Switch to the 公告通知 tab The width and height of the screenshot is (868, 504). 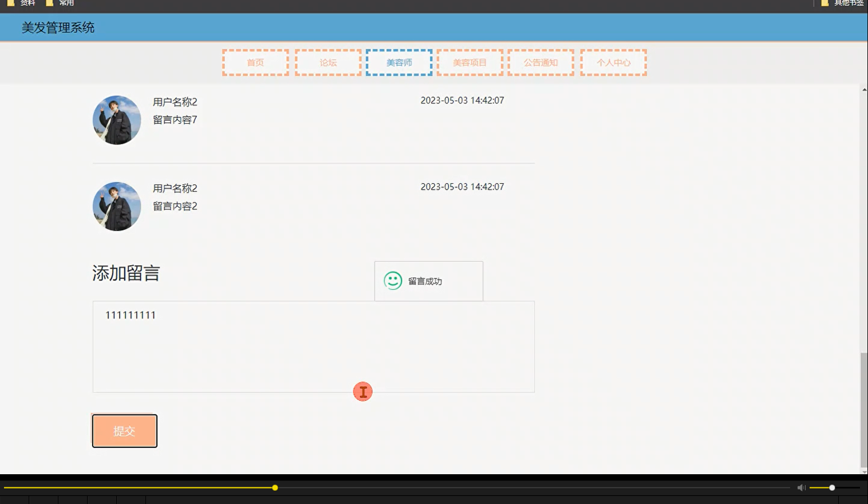coord(540,62)
